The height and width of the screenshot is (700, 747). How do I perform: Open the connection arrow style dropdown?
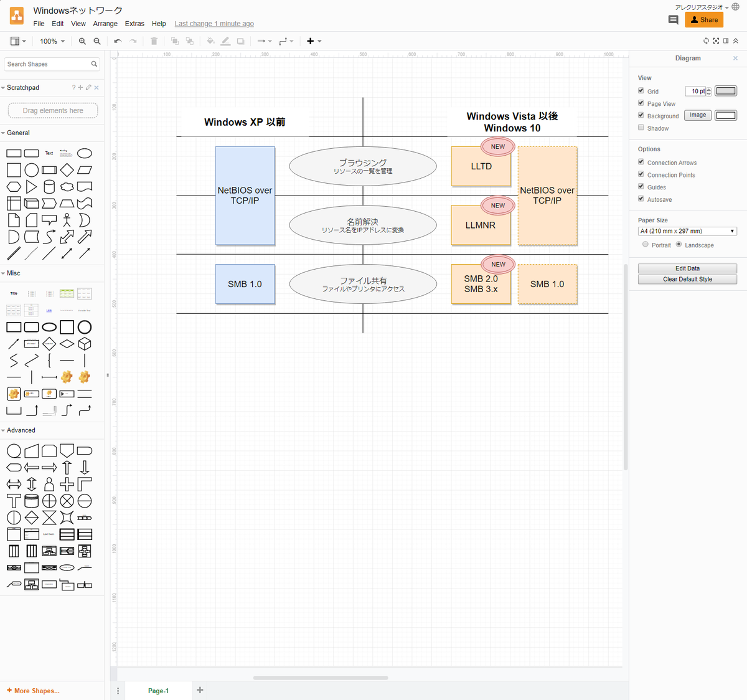(x=265, y=41)
